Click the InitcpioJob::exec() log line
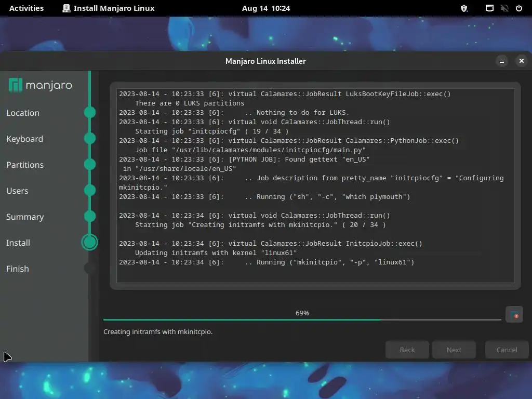Screen dimensions: 532x399 [270, 244]
